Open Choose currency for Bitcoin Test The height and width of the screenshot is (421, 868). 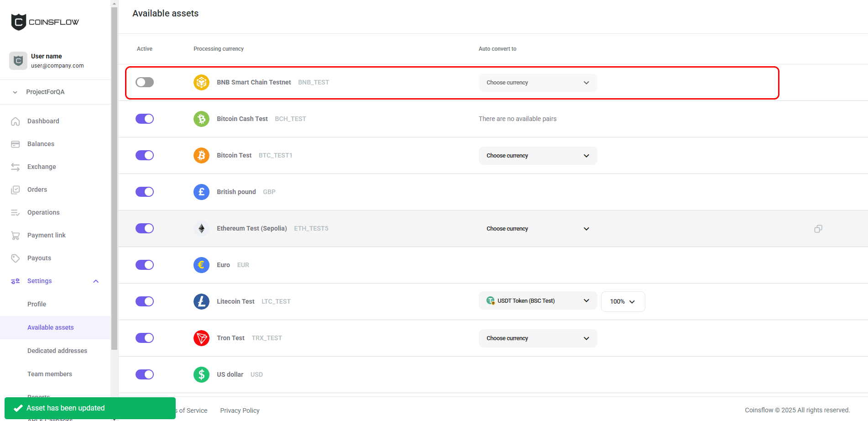(x=538, y=155)
